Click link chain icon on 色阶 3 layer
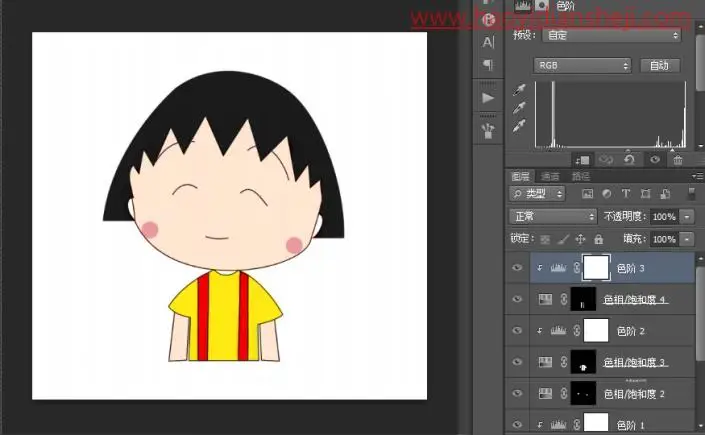 pos(576,268)
